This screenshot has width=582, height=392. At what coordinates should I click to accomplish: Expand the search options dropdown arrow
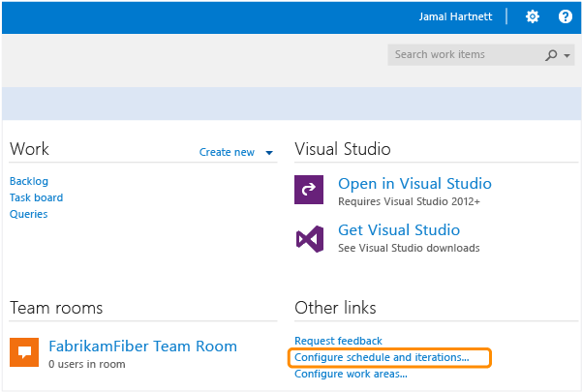(x=567, y=56)
